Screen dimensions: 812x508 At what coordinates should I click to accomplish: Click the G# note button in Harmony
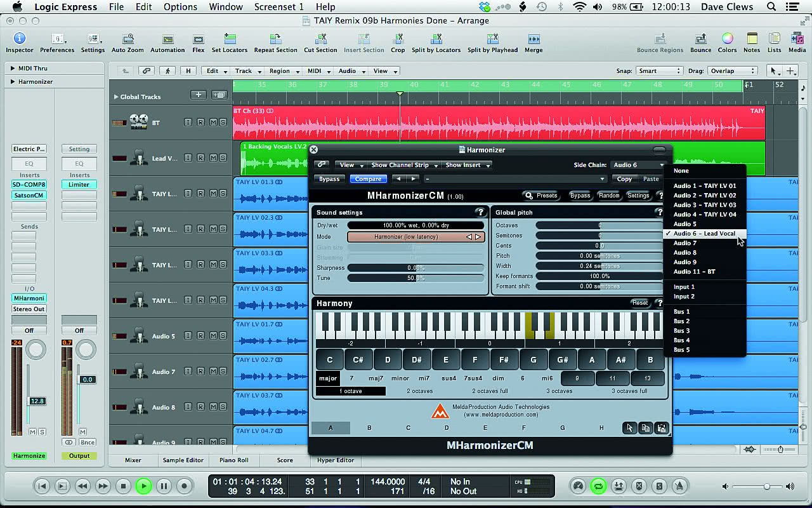point(562,359)
